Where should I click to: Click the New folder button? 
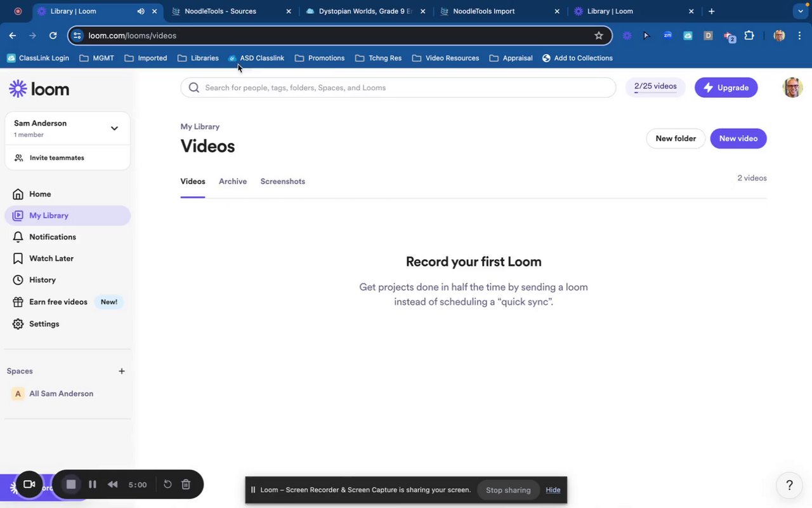click(676, 138)
